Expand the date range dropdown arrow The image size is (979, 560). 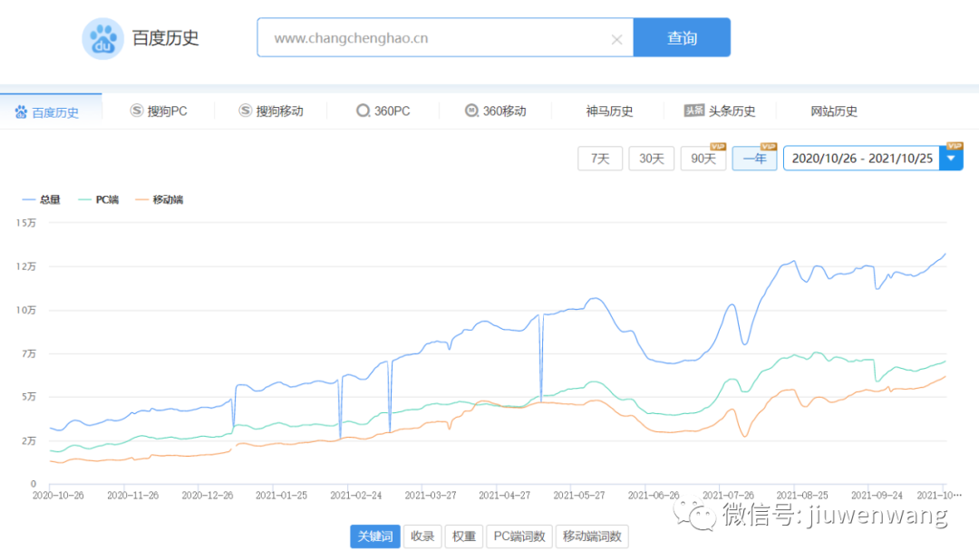tap(952, 159)
